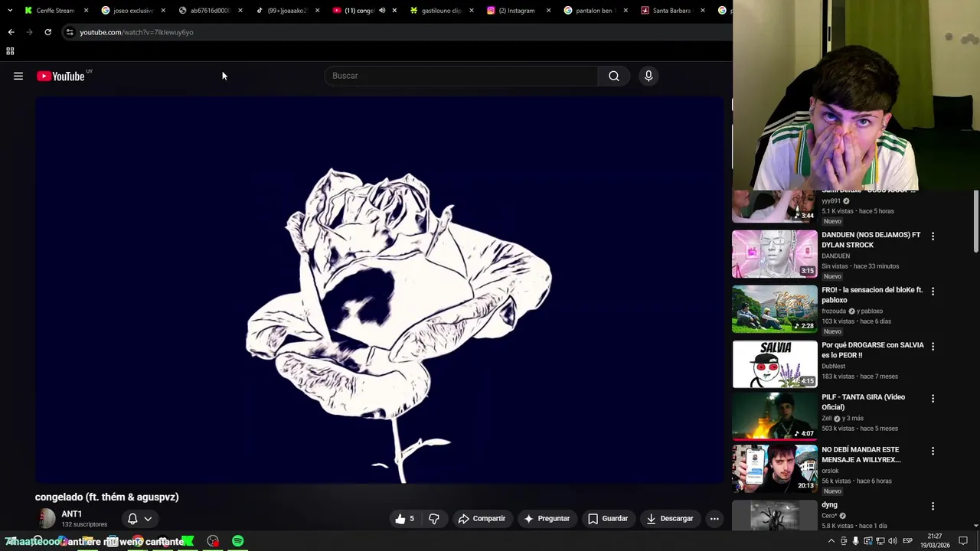Open the clock showing 21:27 19/03/2026
The image size is (980, 551).
pyautogui.click(x=936, y=541)
